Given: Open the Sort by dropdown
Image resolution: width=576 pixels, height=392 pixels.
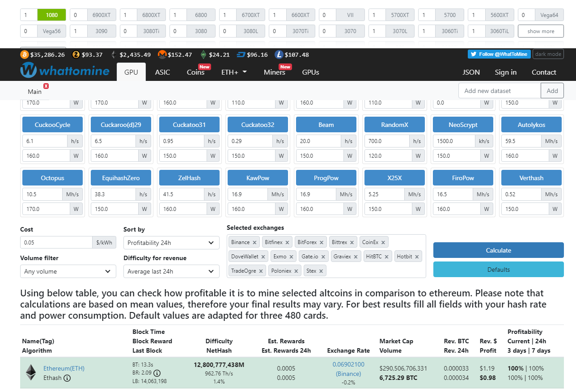Looking at the screenshot, I should (x=171, y=243).
